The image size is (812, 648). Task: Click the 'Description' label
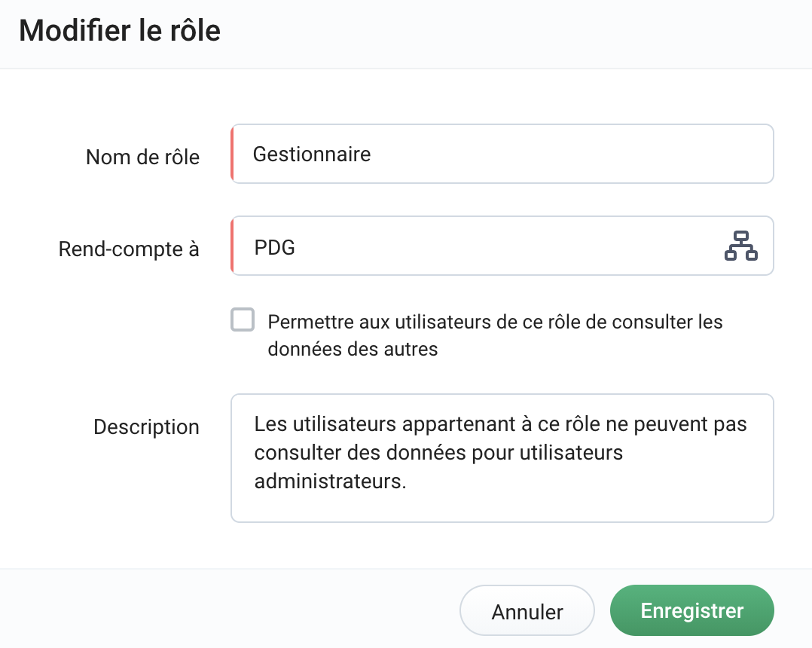[146, 427]
